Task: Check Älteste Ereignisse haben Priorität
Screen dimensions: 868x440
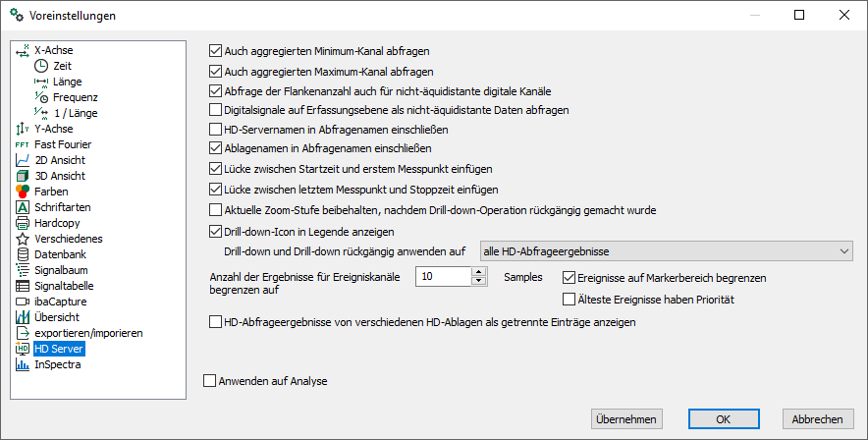Action: (x=569, y=300)
